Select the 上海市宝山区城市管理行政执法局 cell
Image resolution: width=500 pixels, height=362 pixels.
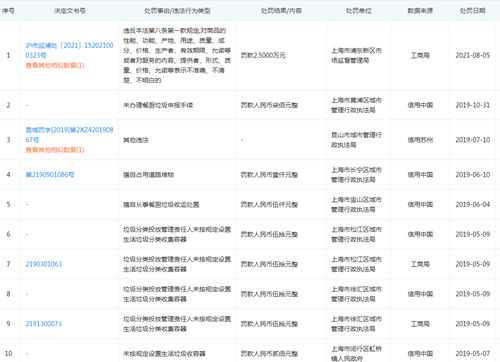[x=356, y=204]
